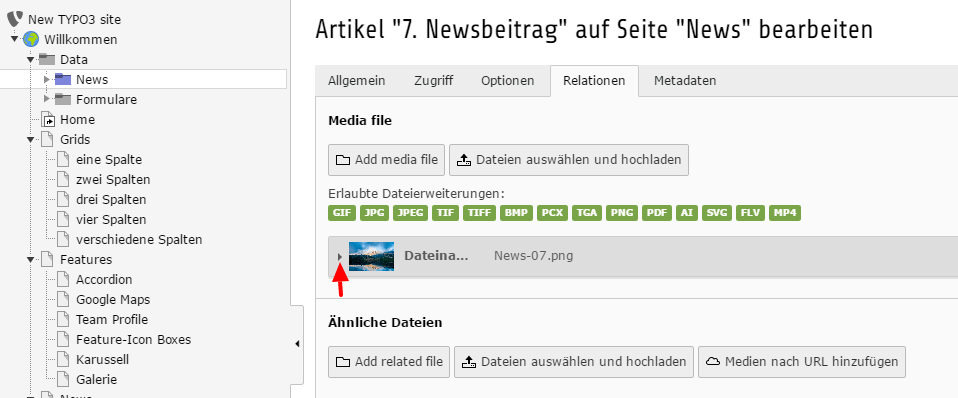Screen dimensions: 958x398
Task: Click the page icon beside Galerie
Action: click(64, 379)
